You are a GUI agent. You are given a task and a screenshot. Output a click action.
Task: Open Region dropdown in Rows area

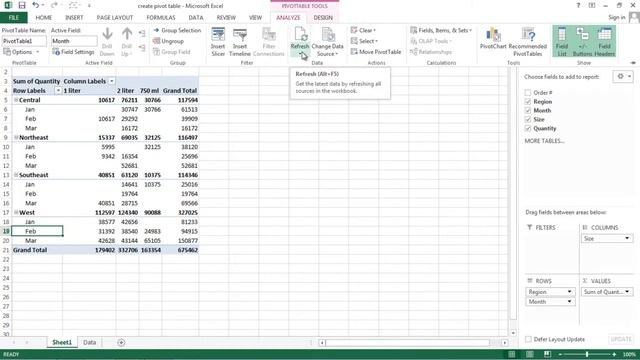(569, 292)
